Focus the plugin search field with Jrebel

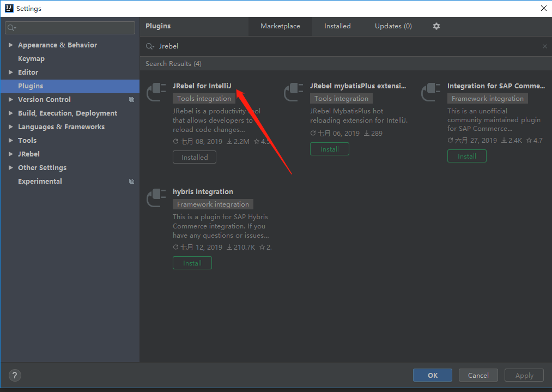[x=345, y=46]
